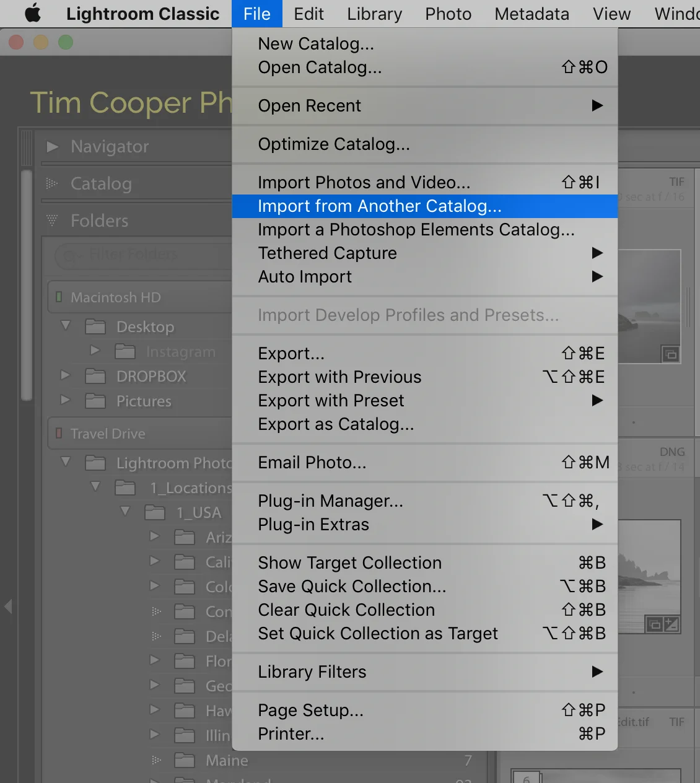Select Email Photo... menu item
The width and height of the screenshot is (700, 783).
425,463
